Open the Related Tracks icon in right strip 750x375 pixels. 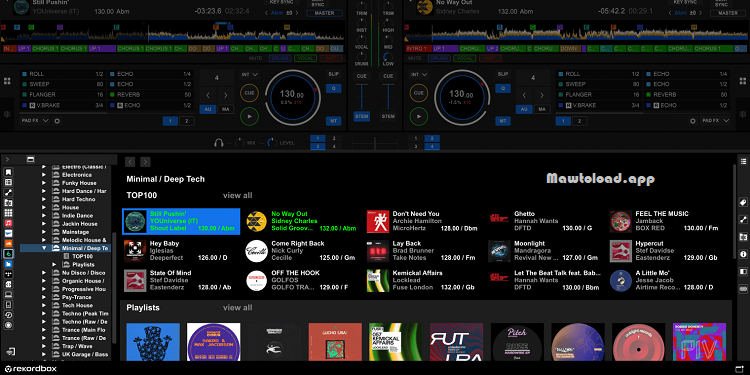(x=743, y=220)
